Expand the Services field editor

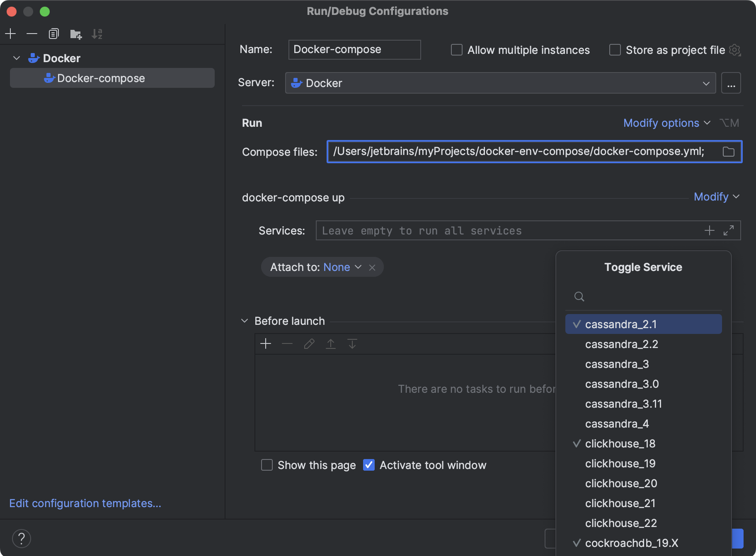(x=729, y=230)
